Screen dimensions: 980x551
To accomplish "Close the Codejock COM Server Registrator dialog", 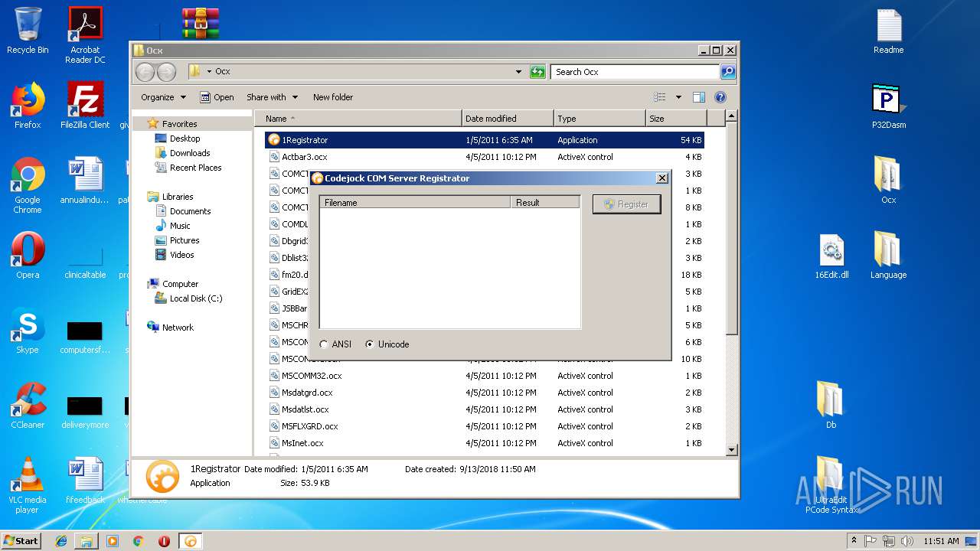I will click(662, 178).
